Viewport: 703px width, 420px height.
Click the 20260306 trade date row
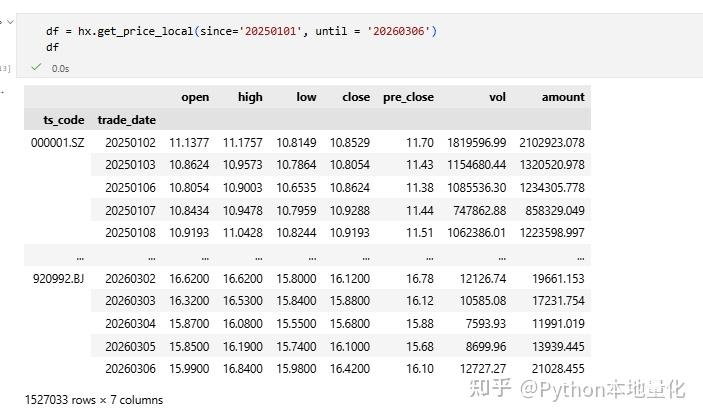130,369
